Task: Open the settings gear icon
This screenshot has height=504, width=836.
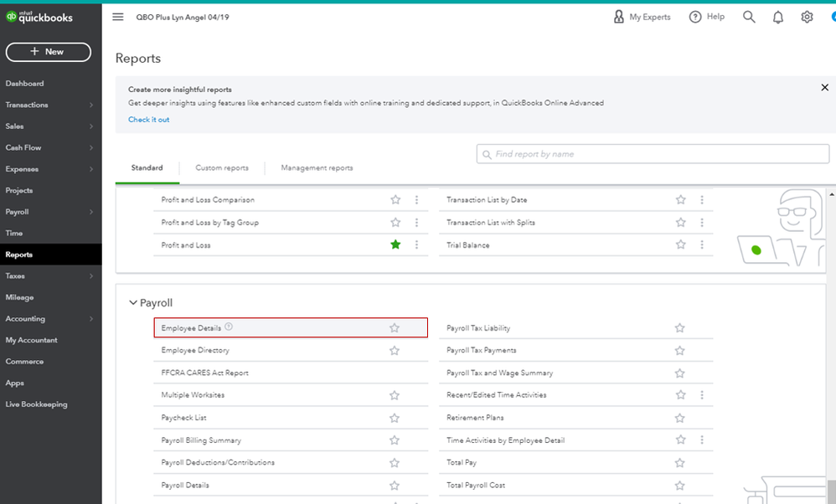Action: click(807, 17)
